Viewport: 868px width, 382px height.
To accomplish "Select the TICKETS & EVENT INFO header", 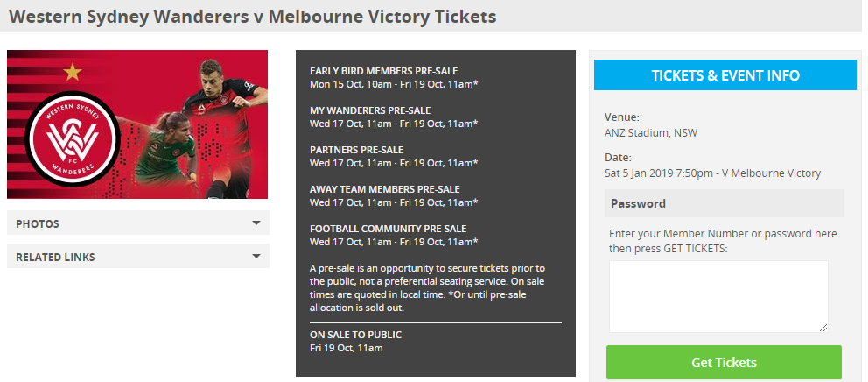I will tap(724, 76).
